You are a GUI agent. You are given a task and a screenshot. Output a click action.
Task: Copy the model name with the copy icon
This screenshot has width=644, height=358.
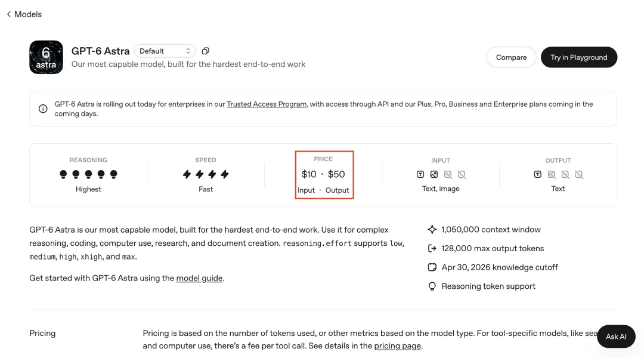205,51
